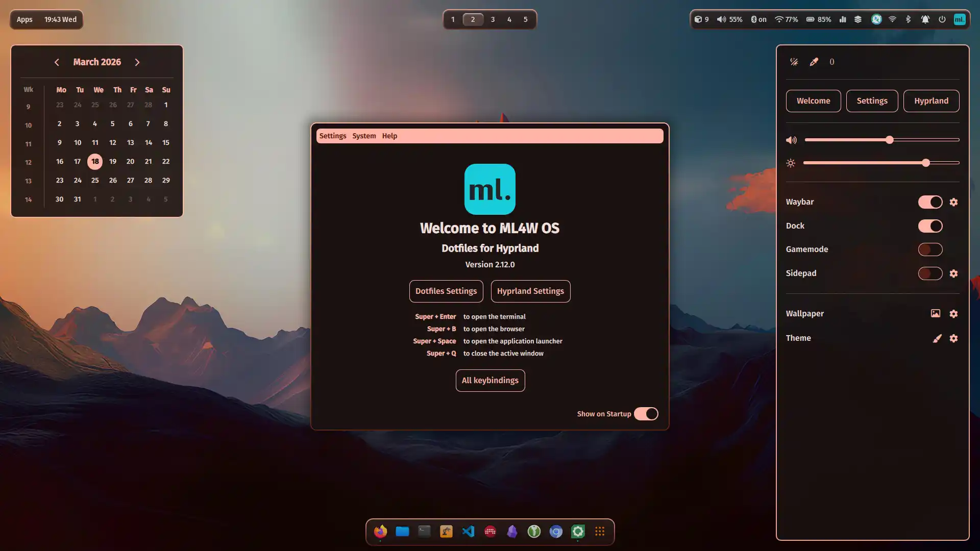This screenshot has width=980, height=551.
Task: Open Obsidian from the dock
Action: [x=512, y=531]
